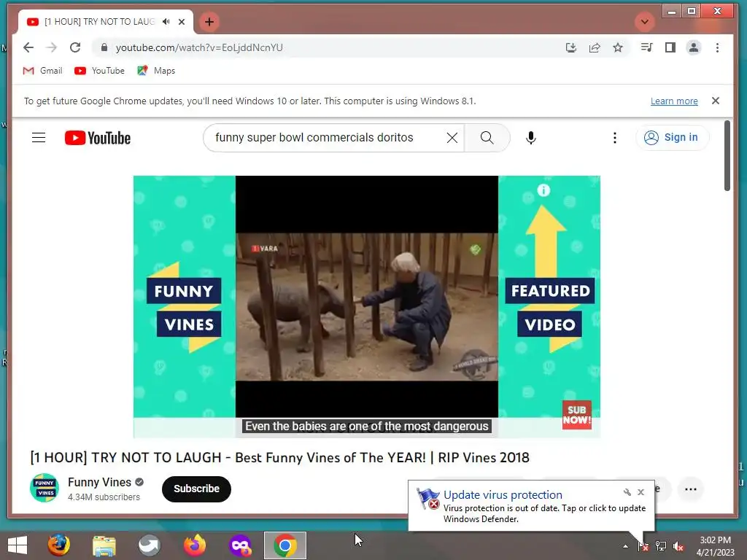
Task: Dismiss the Chrome update notice bar
Action: [716, 101]
